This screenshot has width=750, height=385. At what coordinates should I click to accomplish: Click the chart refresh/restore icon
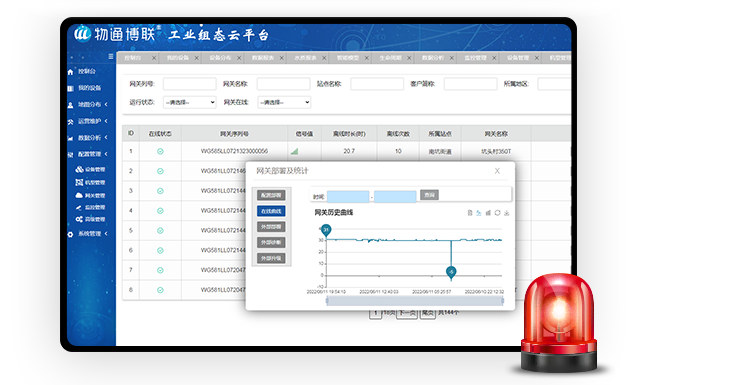click(497, 213)
